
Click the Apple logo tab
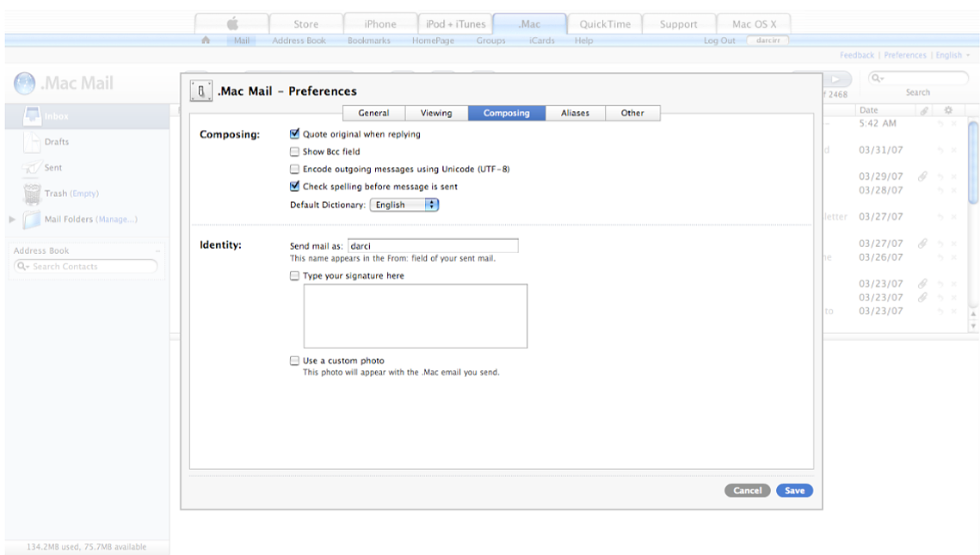(x=231, y=24)
